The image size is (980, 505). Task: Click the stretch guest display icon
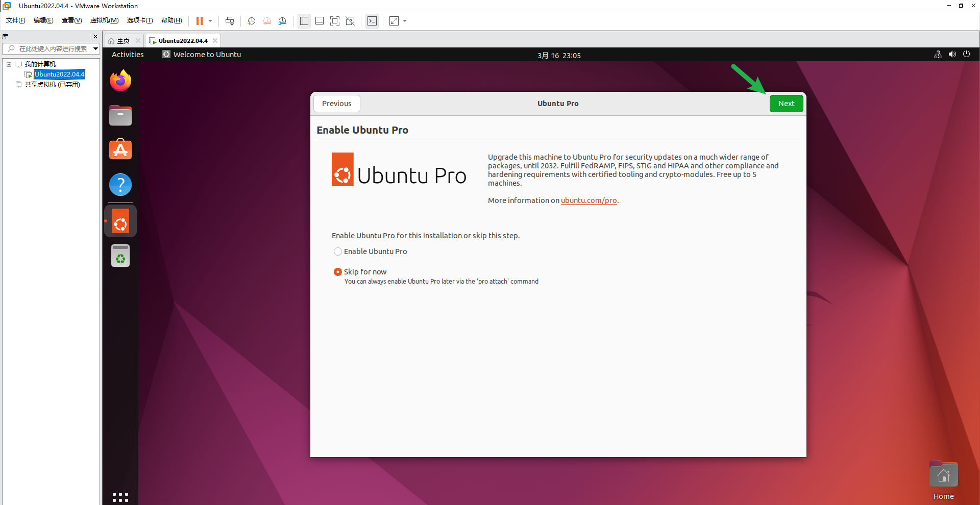(x=394, y=21)
